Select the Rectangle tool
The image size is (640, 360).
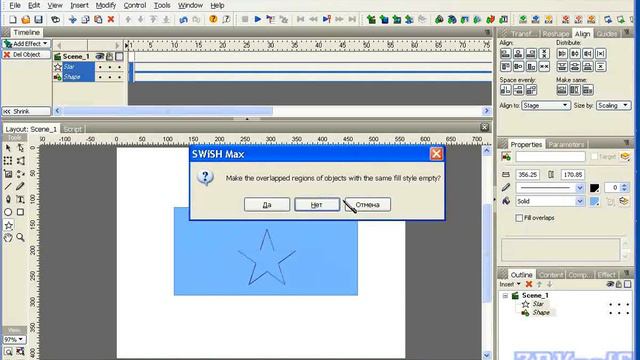click(x=20, y=212)
